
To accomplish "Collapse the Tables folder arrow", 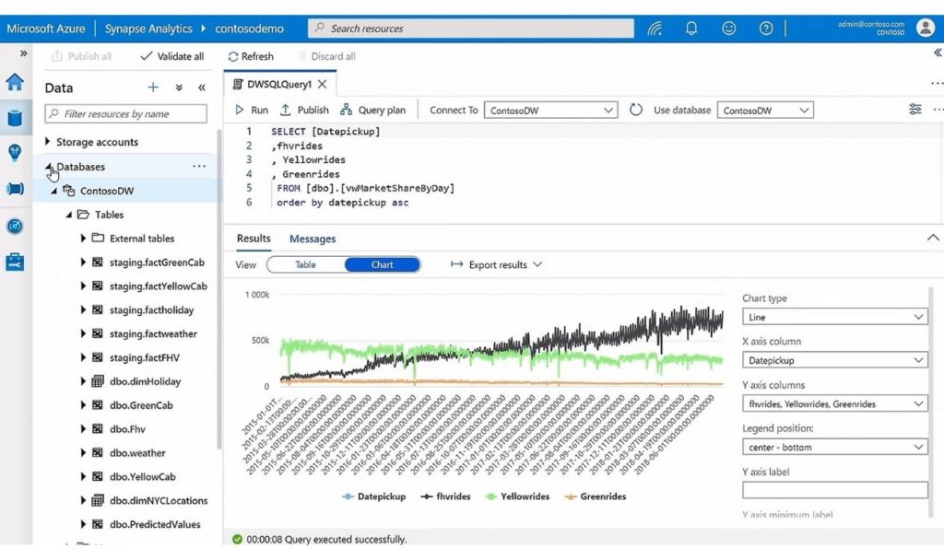I will [x=68, y=215].
